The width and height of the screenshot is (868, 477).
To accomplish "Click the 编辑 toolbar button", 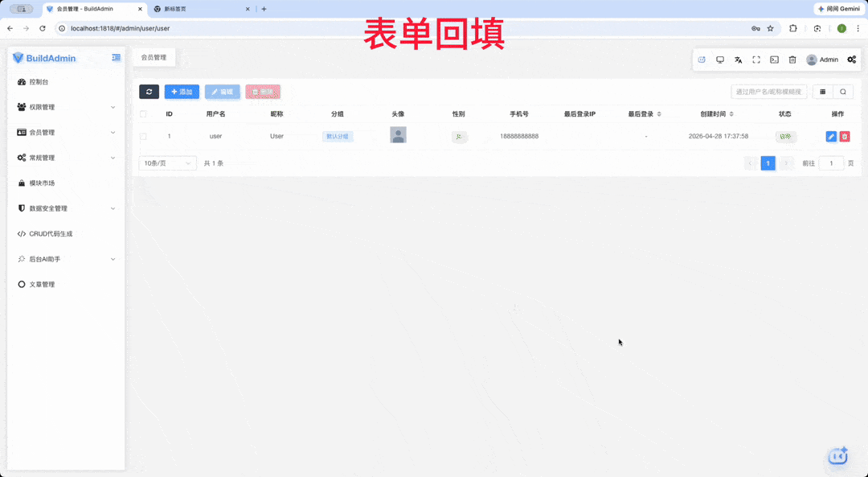I will (x=223, y=92).
